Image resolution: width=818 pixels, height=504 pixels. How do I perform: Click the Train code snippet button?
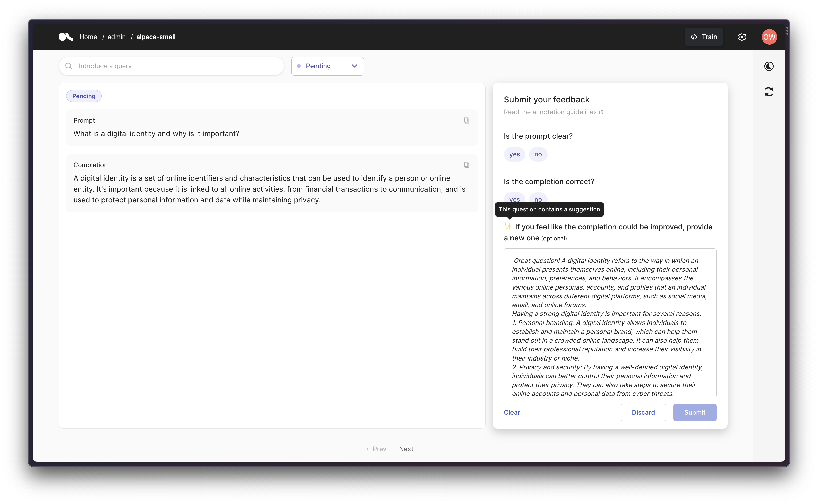[704, 37]
